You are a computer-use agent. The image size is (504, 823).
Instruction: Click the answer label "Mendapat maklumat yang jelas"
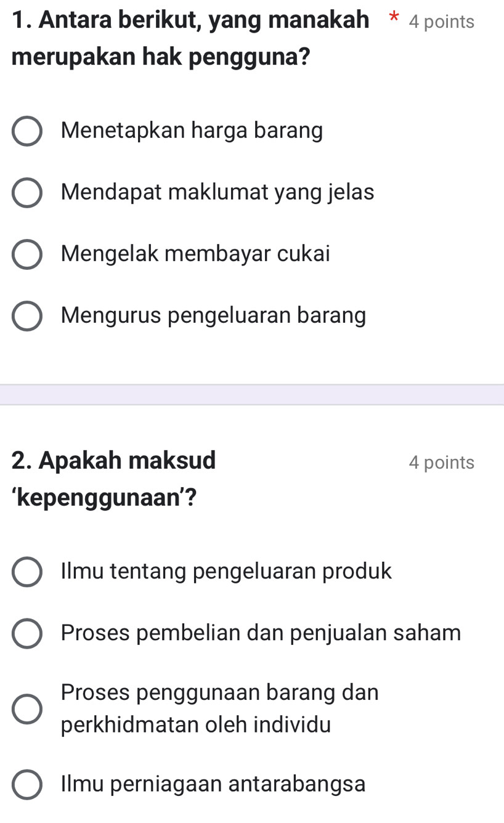[x=217, y=192]
